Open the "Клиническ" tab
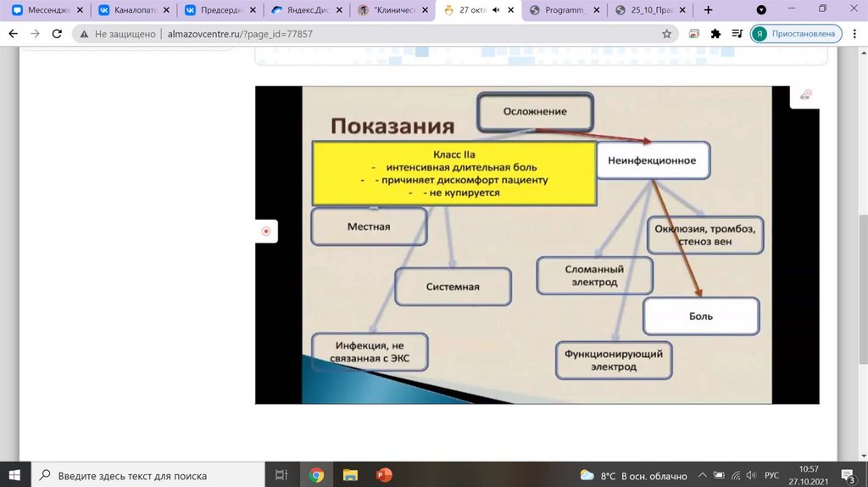This screenshot has width=868, height=487. coord(393,10)
